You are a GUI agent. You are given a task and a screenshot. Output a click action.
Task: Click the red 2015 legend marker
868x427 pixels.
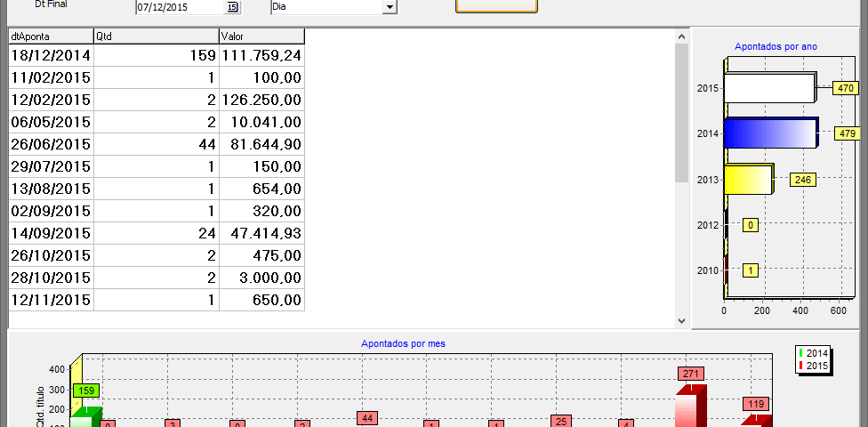click(x=801, y=366)
